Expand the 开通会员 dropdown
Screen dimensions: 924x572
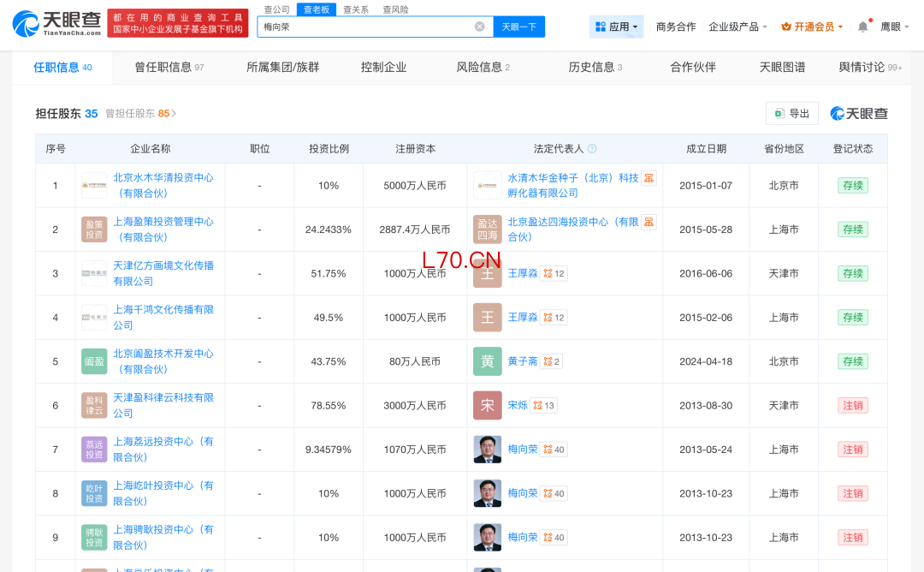pos(812,27)
